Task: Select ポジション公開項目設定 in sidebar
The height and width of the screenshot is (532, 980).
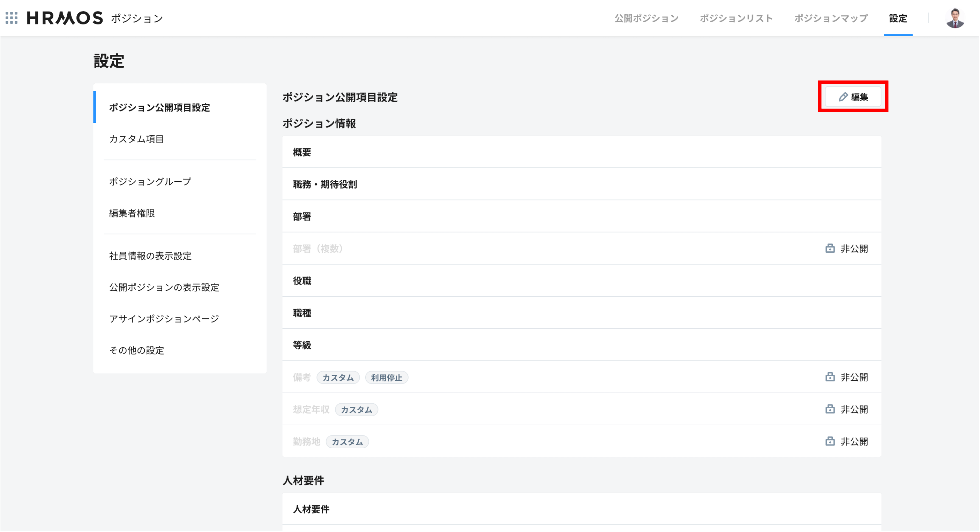Action: [180, 108]
